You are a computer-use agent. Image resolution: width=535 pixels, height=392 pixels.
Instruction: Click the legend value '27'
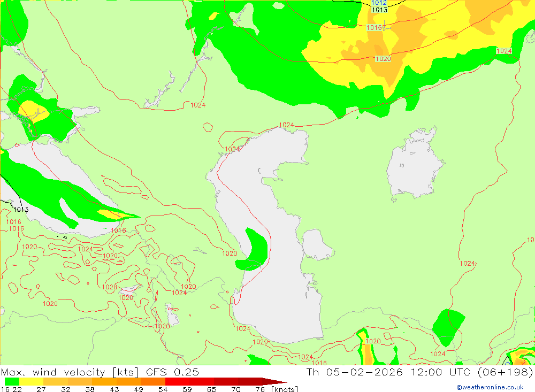41,389
